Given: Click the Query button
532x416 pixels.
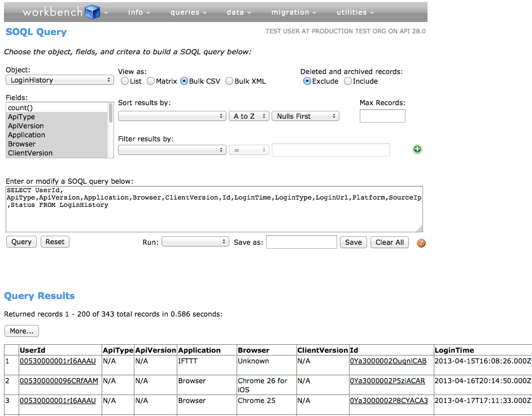Looking at the screenshot, I should (x=21, y=241).
